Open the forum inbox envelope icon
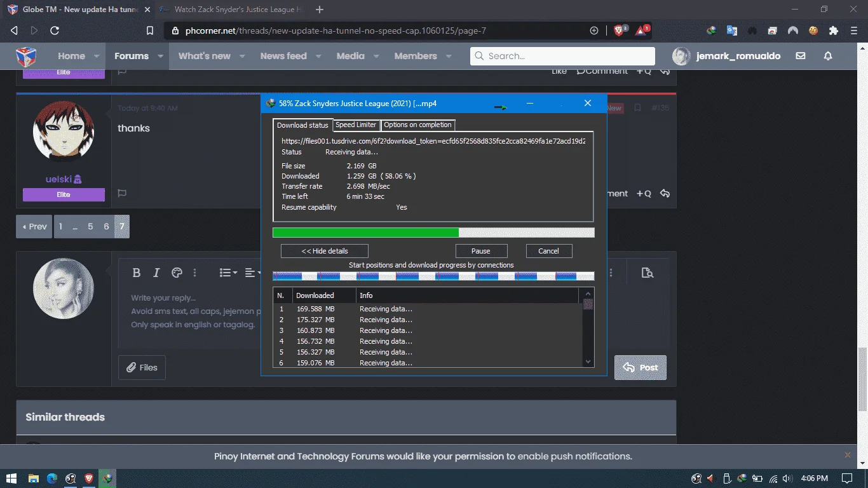 click(801, 56)
